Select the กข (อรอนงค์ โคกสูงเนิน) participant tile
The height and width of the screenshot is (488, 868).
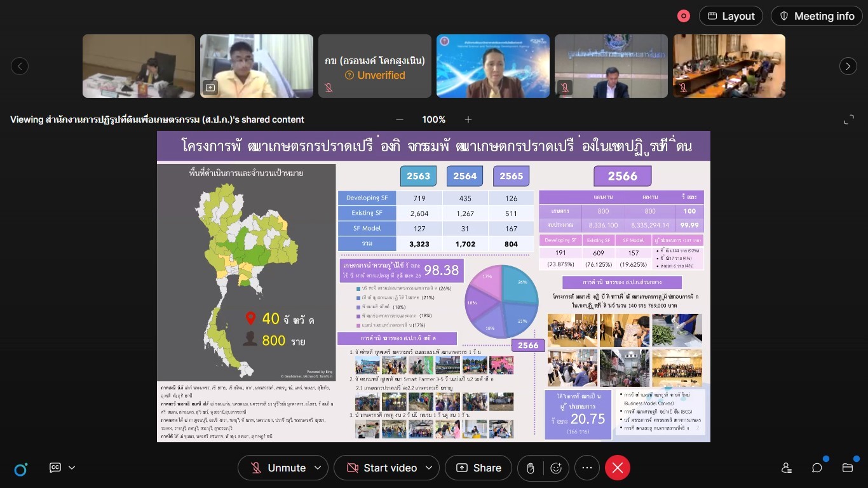[375, 66]
